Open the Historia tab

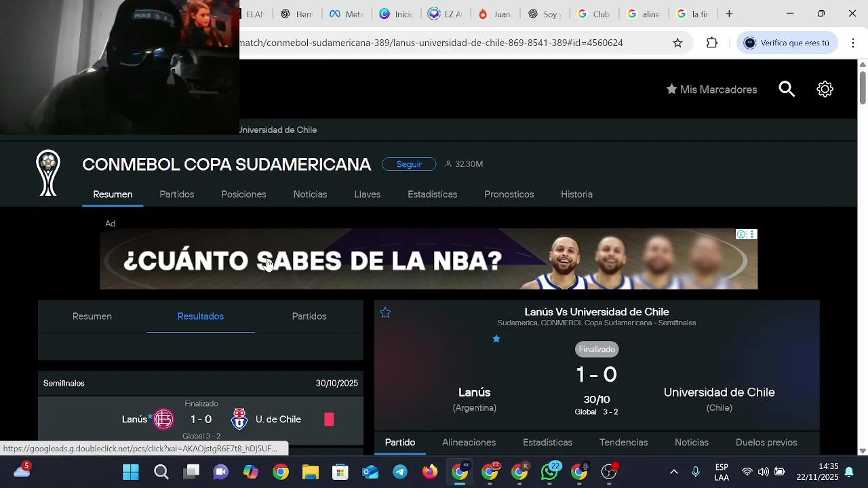[576, 195]
